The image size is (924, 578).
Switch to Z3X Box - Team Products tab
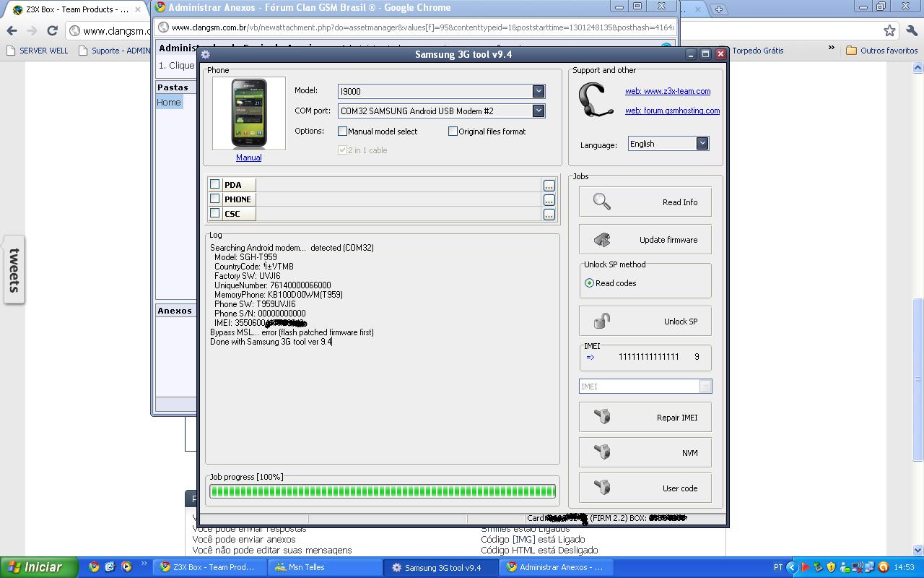coord(76,9)
